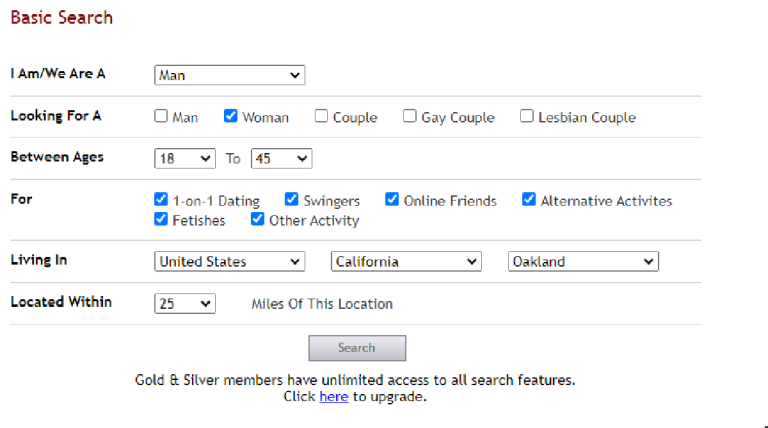Open the I Am/We Are A dropdown
768x428 pixels.
(x=229, y=75)
